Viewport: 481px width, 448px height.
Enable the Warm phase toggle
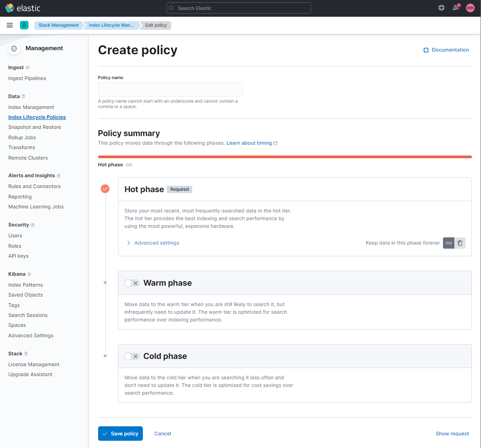(132, 283)
